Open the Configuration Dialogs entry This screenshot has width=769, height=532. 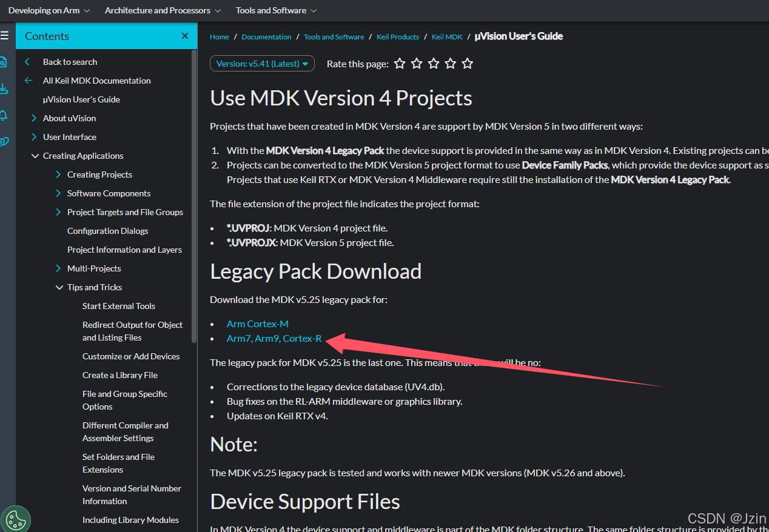[107, 231]
